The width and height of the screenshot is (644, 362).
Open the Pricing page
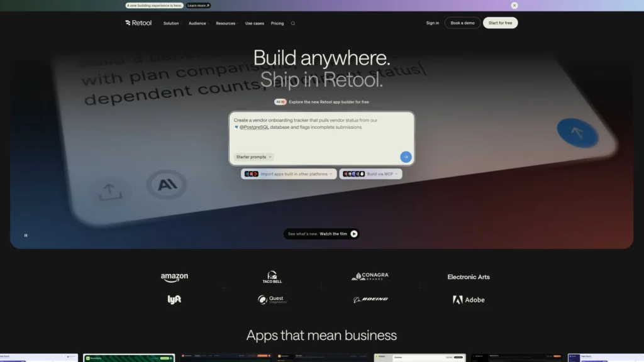pos(277,23)
